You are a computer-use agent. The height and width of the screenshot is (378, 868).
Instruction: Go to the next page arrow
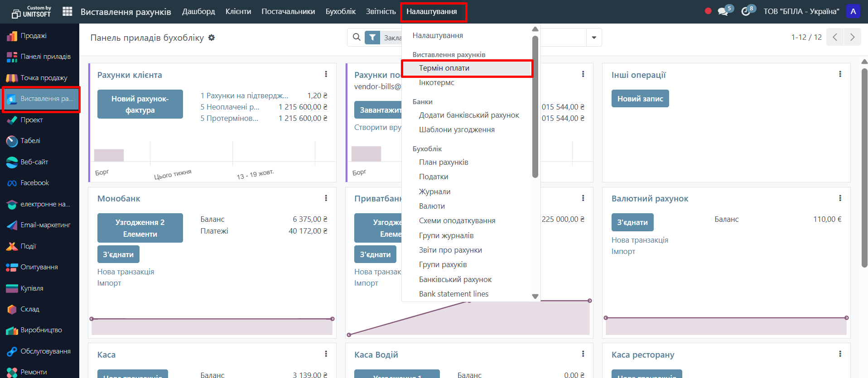[x=852, y=37]
